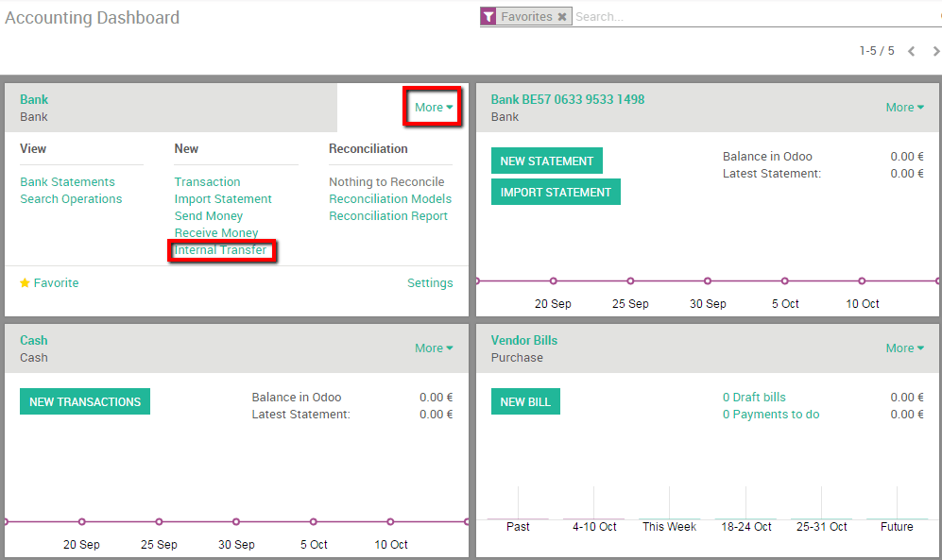Click the 5 Oct marker on Cash graph
This screenshot has height=560, width=942.
tap(313, 520)
